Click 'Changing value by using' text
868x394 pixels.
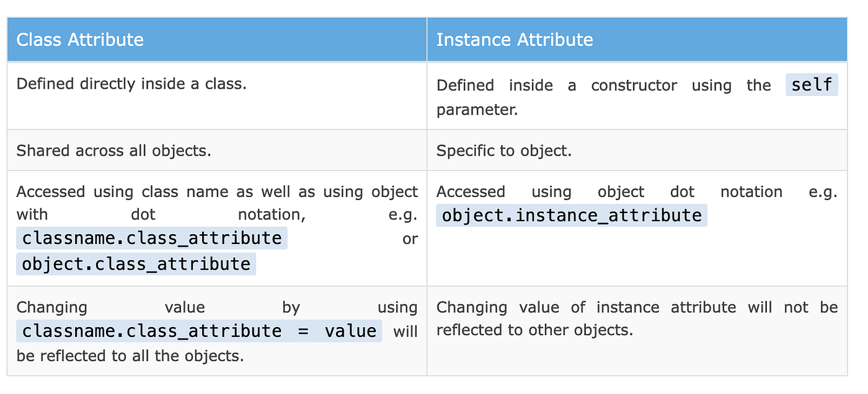(x=217, y=307)
